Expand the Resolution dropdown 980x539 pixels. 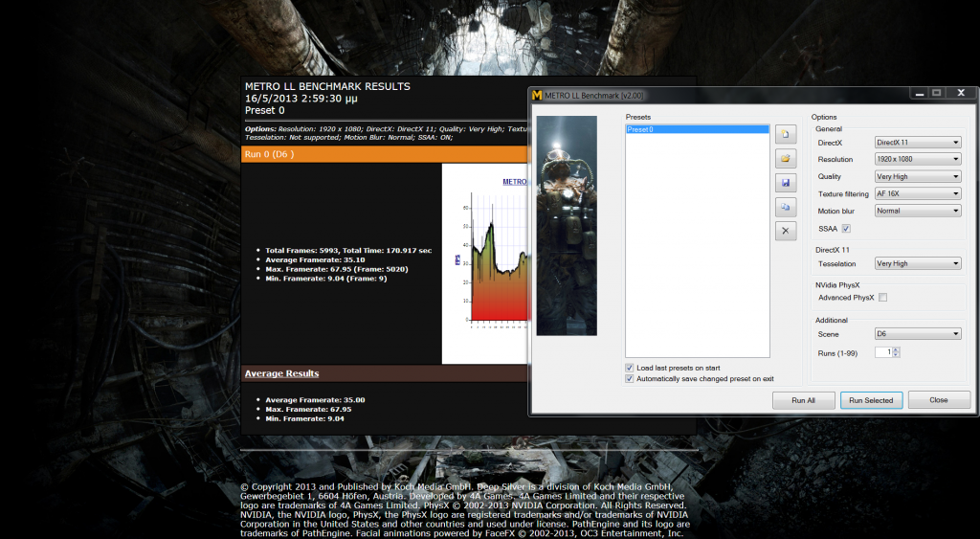(918, 160)
